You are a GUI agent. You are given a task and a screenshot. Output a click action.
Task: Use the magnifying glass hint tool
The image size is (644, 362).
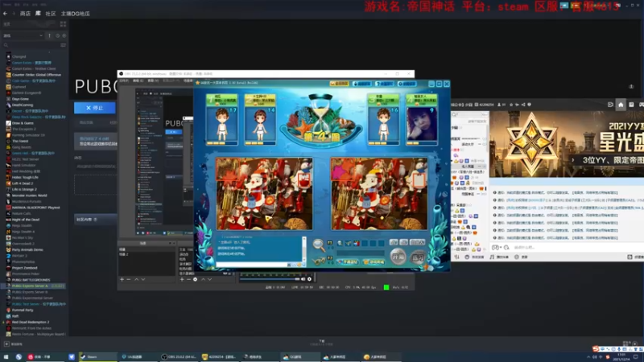coord(318,245)
